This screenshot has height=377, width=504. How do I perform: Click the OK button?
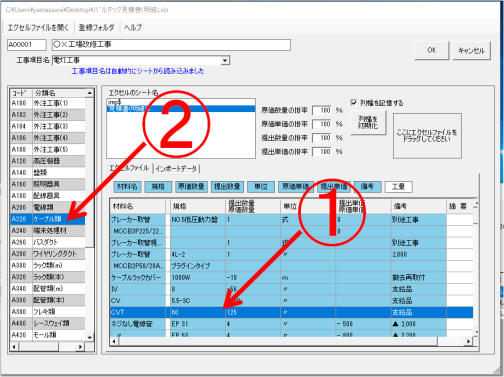(432, 50)
